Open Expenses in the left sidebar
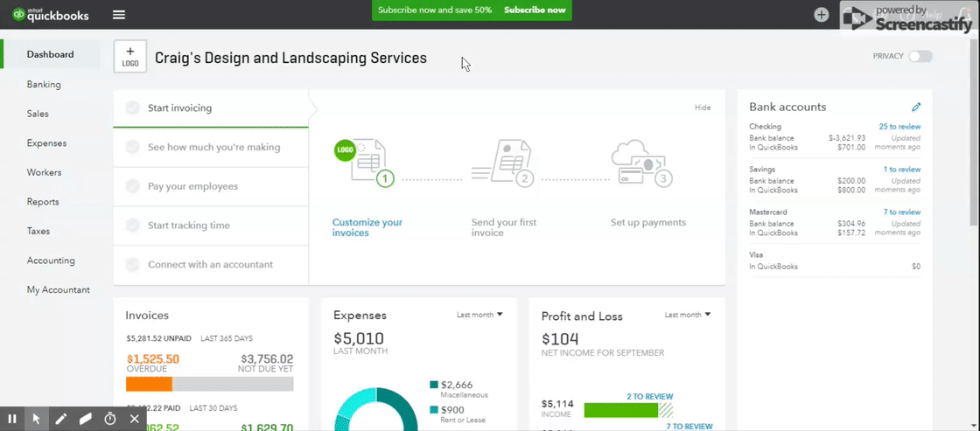 pyautogui.click(x=46, y=143)
